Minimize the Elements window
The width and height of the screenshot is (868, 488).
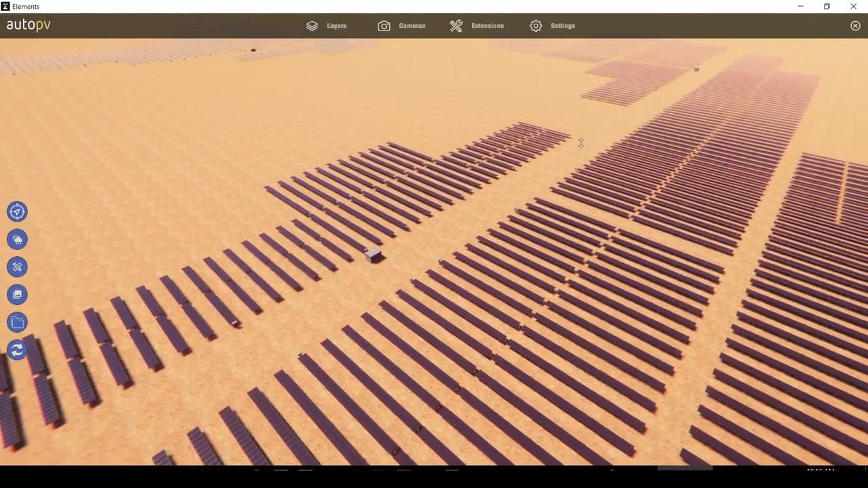click(801, 6)
